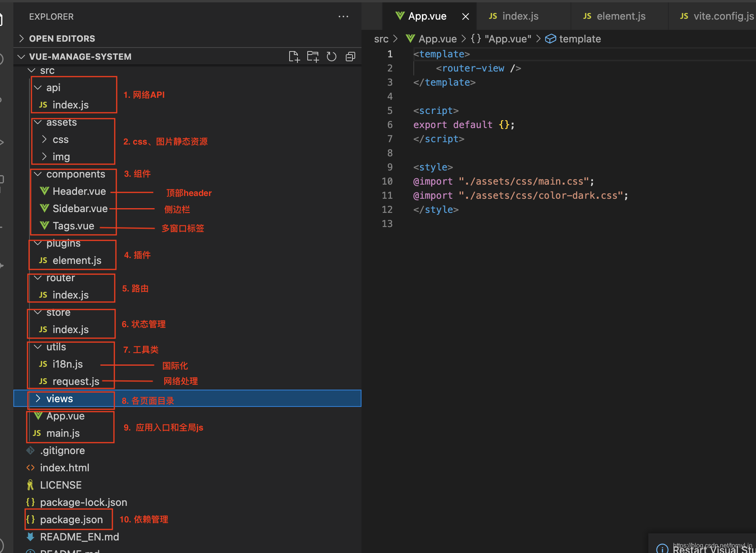Place cursor on line 10 import statement
Screen dimensions: 756x553
pyautogui.click(x=503, y=181)
